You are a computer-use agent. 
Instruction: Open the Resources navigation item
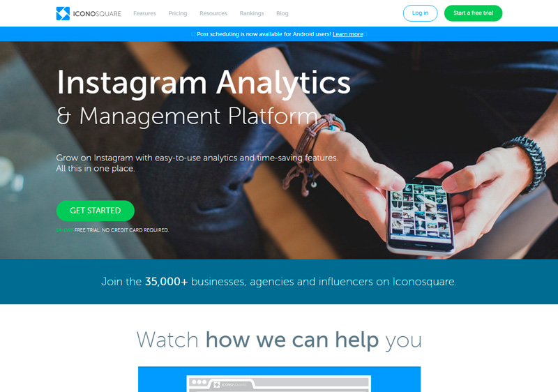pyautogui.click(x=213, y=13)
